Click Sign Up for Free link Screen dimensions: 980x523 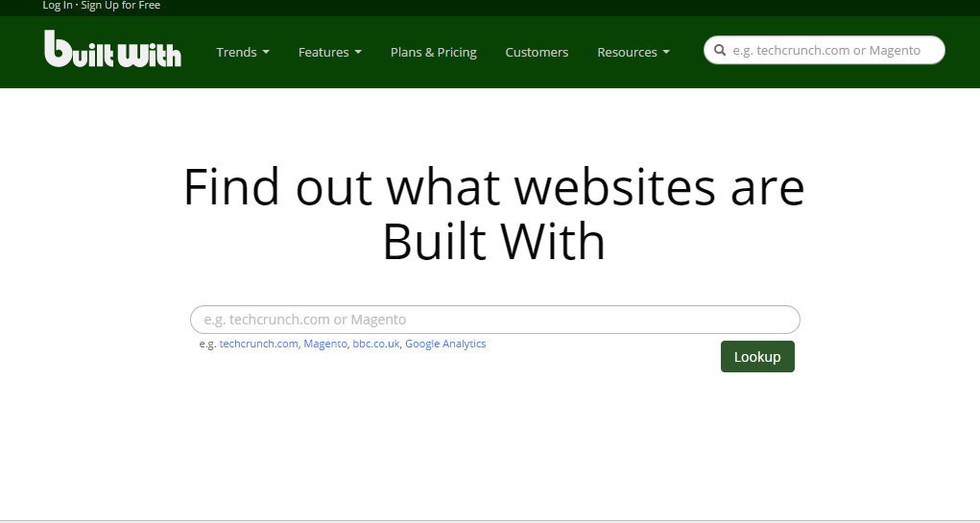coord(121,5)
